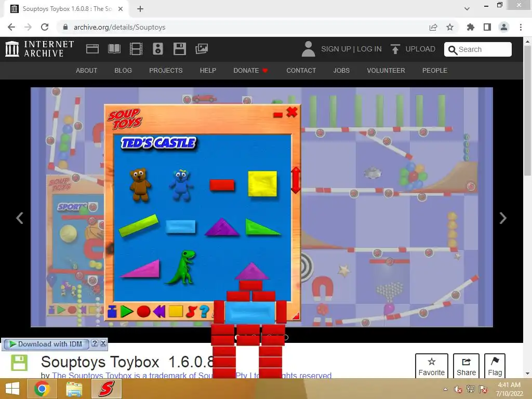Select the green plank block

[x=139, y=225]
